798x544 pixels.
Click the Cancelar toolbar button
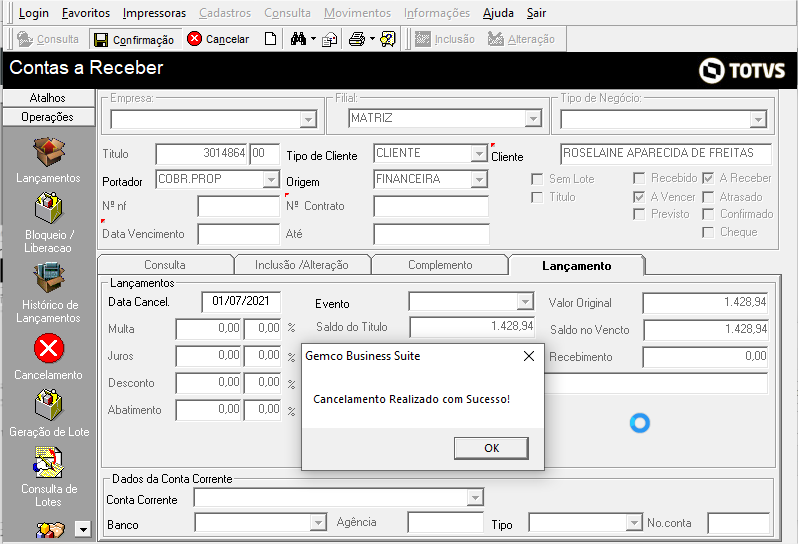[218, 39]
